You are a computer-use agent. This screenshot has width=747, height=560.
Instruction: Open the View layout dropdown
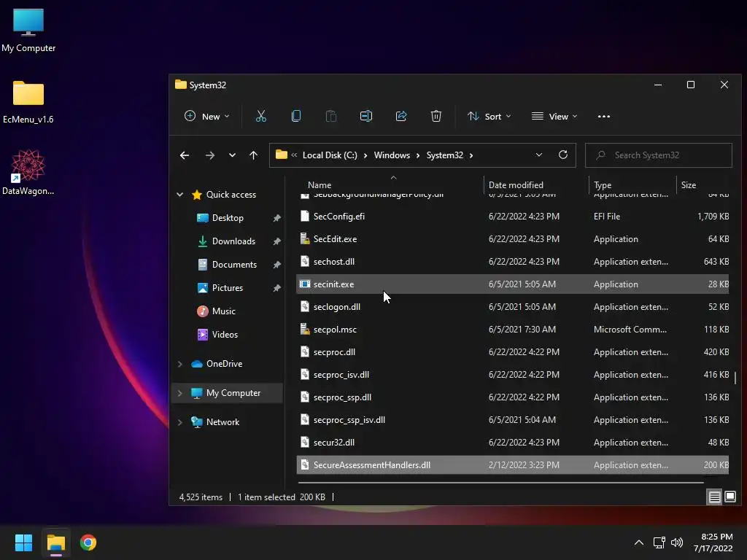point(554,116)
